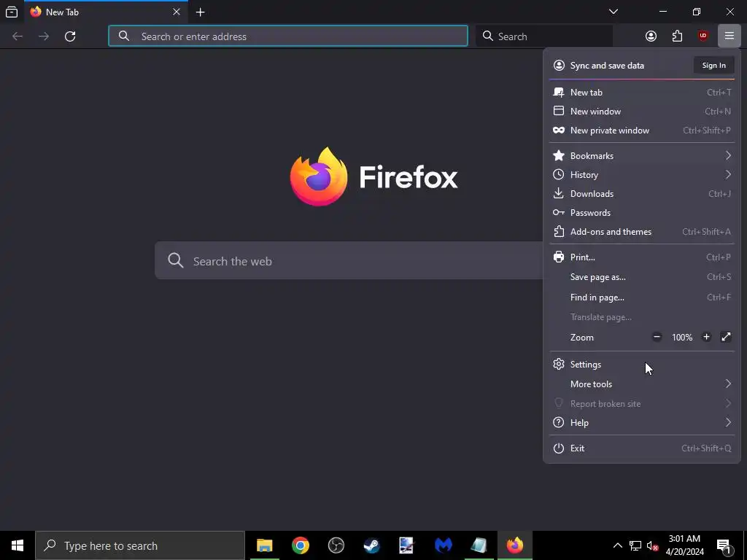Open Passwords from menu
Screen dimensions: 747x560
tap(642, 213)
